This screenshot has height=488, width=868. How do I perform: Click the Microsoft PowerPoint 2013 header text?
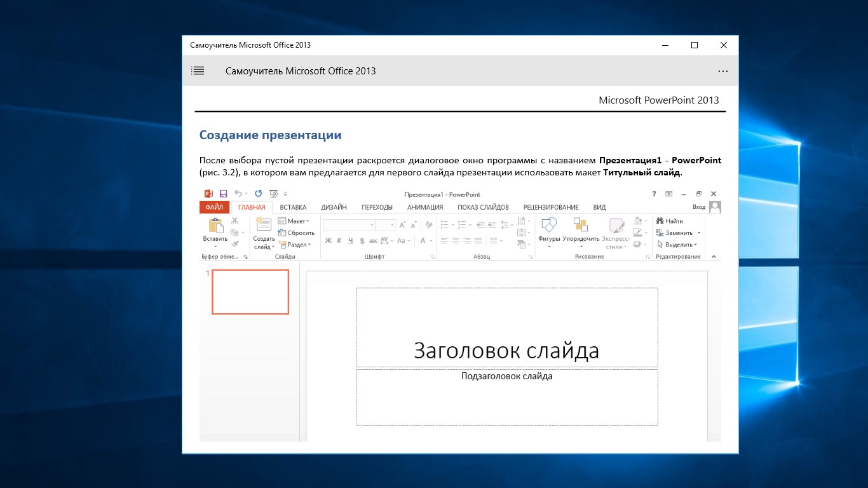pos(659,100)
